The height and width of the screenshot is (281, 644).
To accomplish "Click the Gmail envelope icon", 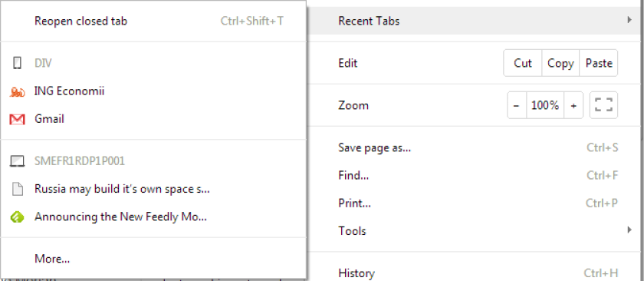I will point(17,119).
